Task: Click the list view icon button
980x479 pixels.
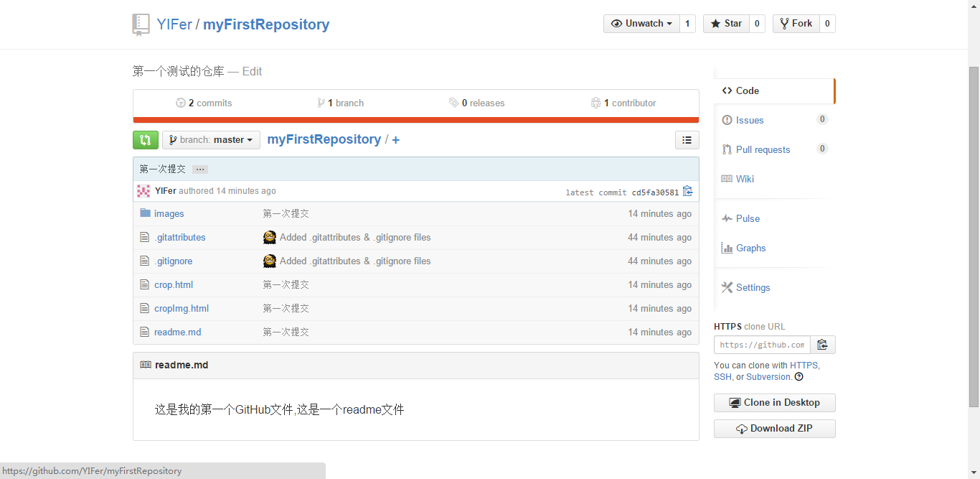Action: click(x=687, y=140)
